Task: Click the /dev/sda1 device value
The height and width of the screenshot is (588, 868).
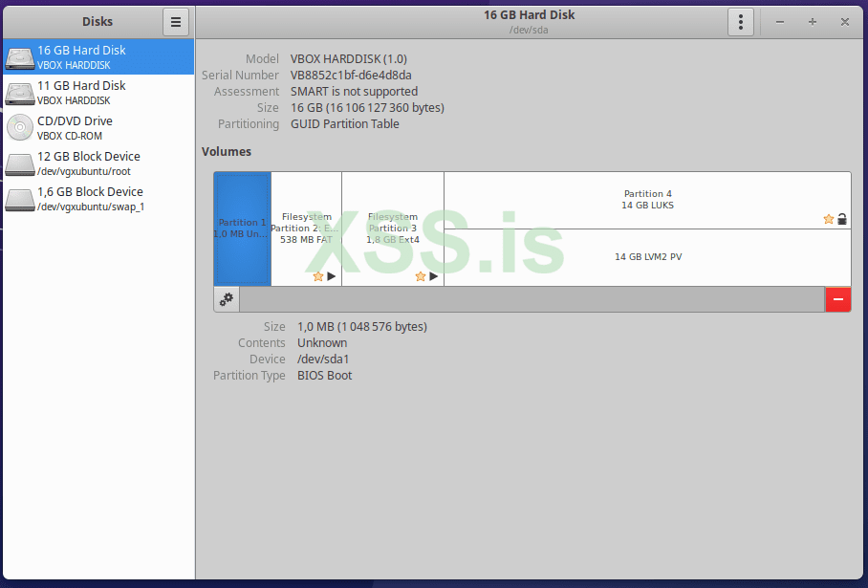Action: [323, 359]
